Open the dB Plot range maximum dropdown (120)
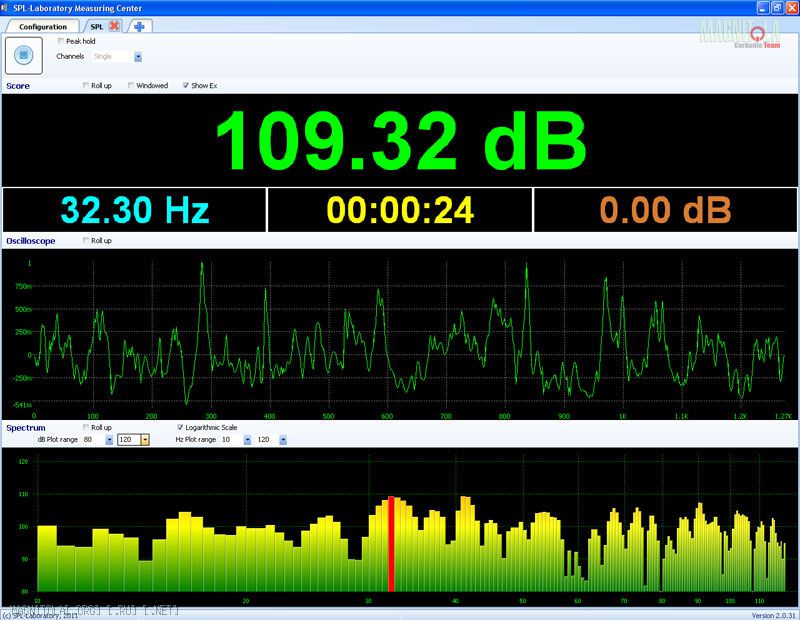Screen dimensions: 800x620 145,440
